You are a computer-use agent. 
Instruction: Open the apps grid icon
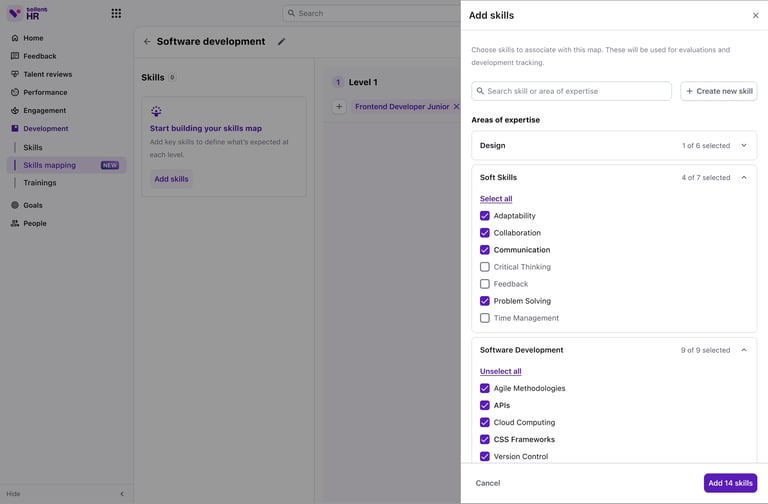(x=116, y=13)
